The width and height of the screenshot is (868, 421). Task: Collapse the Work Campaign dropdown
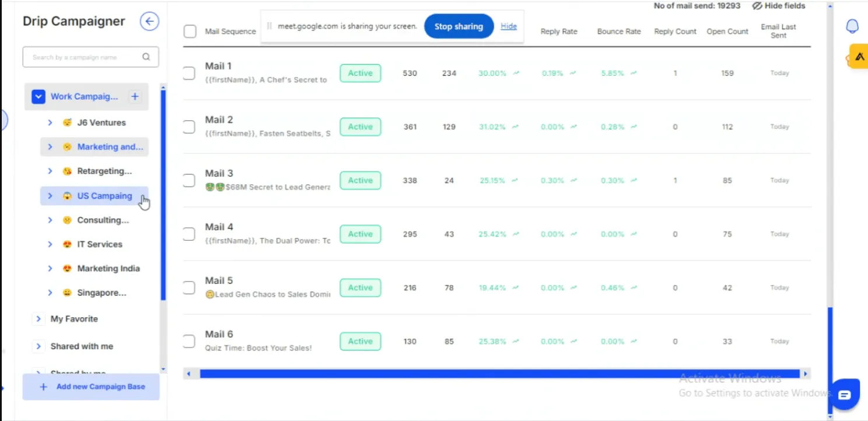click(x=38, y=96)
